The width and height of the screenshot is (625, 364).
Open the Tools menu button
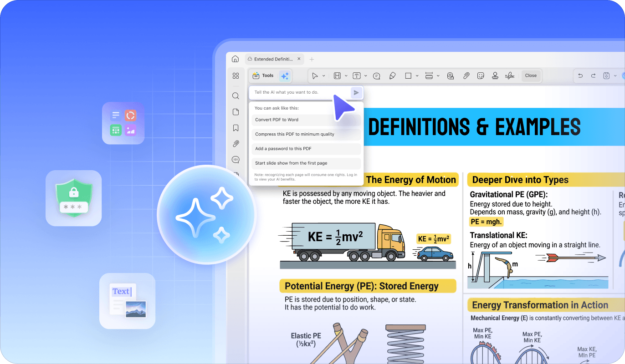point(263,76)
